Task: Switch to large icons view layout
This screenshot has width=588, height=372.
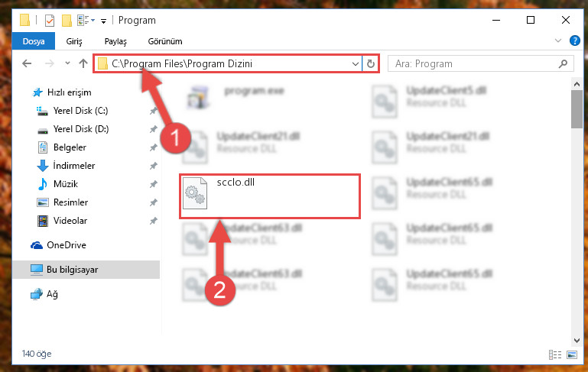Action: [572, 354]
